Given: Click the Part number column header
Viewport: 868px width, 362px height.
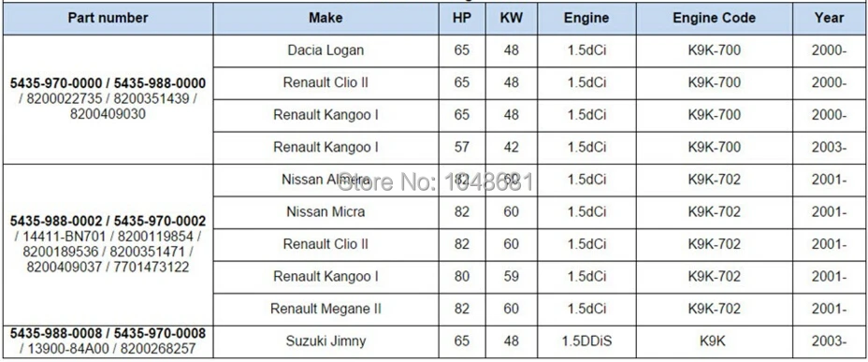Looking at the screenshot, I should pos(108,19).
